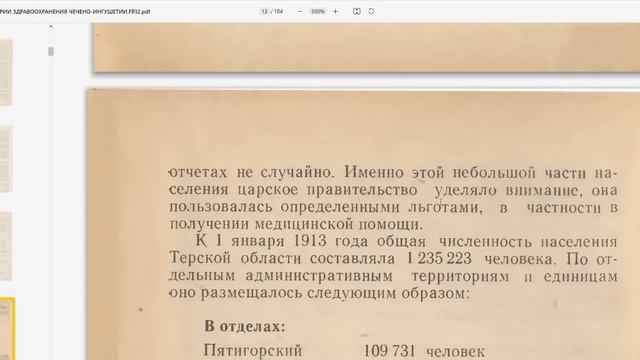The image size is (640, 360).
Task: Click the word 'Пятигорский' in the list
Action: 253,351
